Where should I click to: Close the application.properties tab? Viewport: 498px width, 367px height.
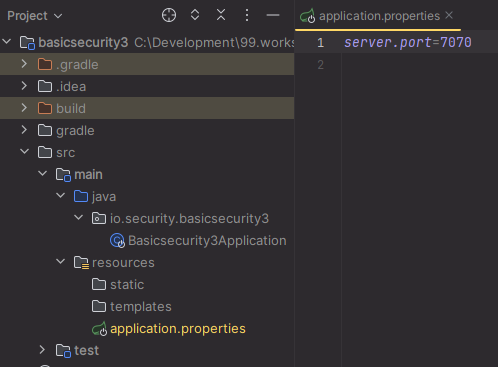click(x=449, y=15)
